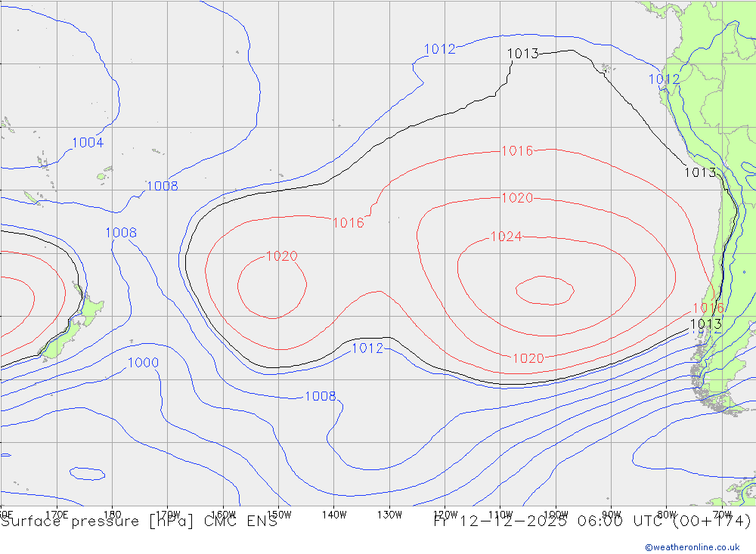
Task: Click the 150W longitude label
Action: click(x=279, y=515)
